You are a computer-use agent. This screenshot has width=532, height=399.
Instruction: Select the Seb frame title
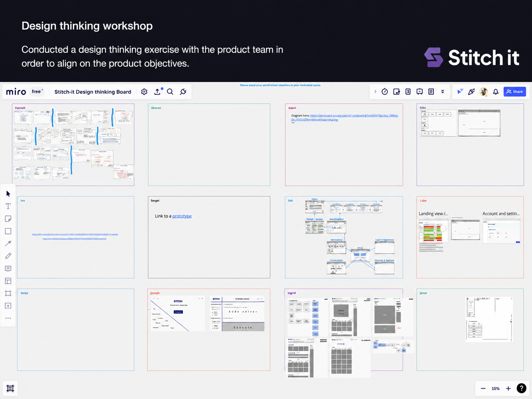tap(290, 201)
